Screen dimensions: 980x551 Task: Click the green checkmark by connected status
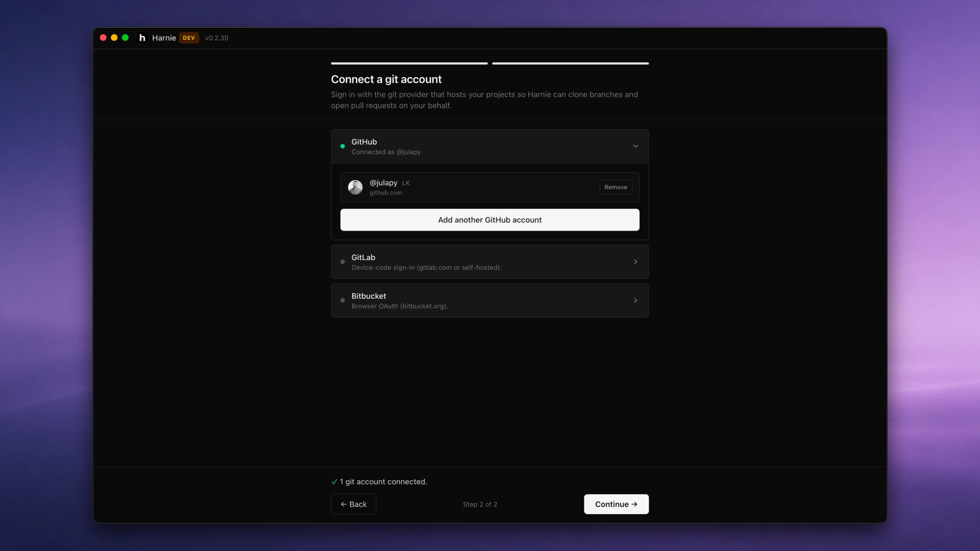(x=334, y=482)
